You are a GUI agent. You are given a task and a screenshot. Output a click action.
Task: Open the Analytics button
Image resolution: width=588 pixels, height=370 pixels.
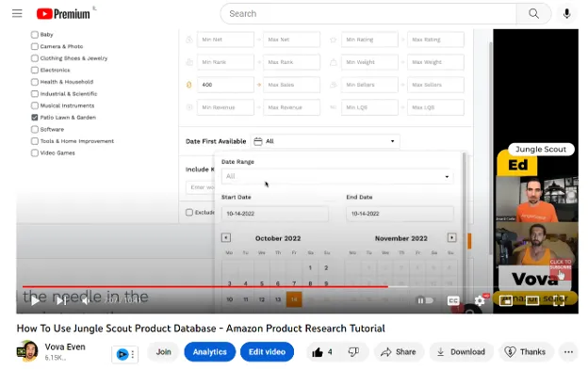pos(209,352)
